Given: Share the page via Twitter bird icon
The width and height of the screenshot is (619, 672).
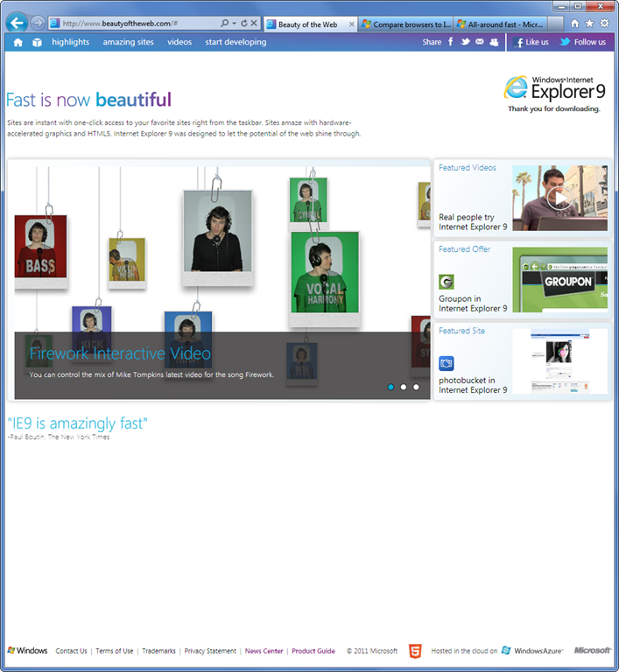Looking at the screenshot, I should (465, 42).
